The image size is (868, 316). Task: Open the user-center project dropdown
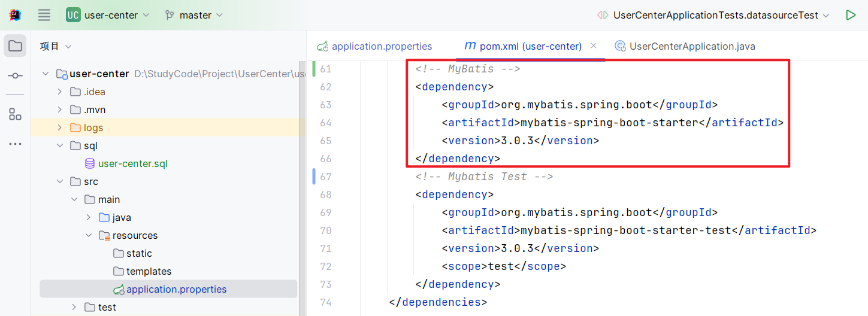point(108,15)
